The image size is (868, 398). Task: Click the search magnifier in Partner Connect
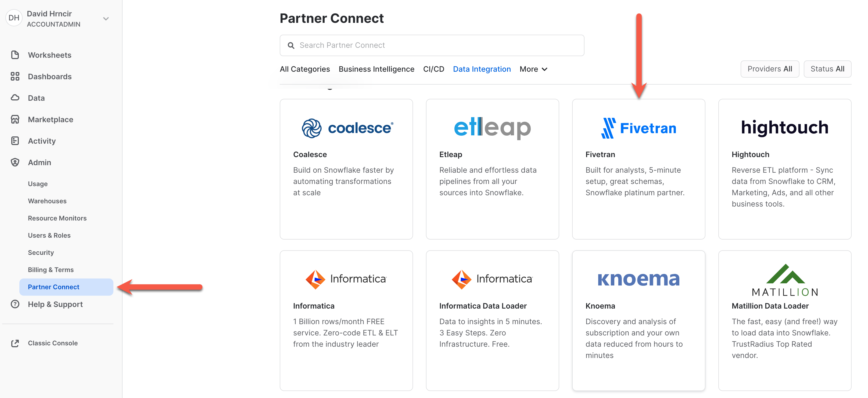(291, 45)
